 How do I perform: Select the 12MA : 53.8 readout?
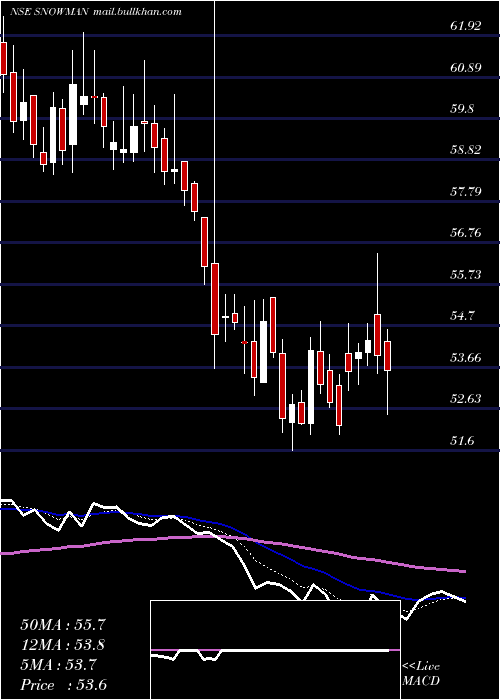(x=63, y=645)
